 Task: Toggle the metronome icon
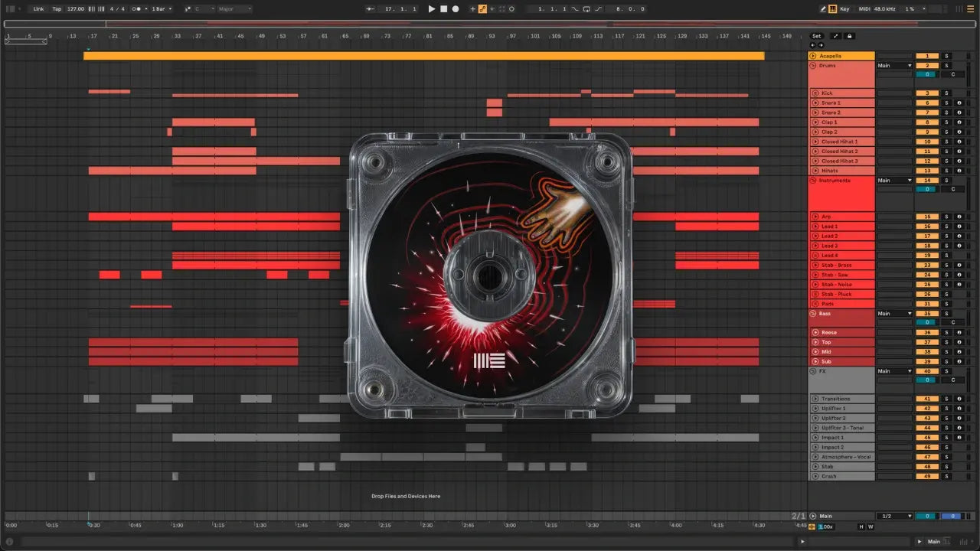136,9
